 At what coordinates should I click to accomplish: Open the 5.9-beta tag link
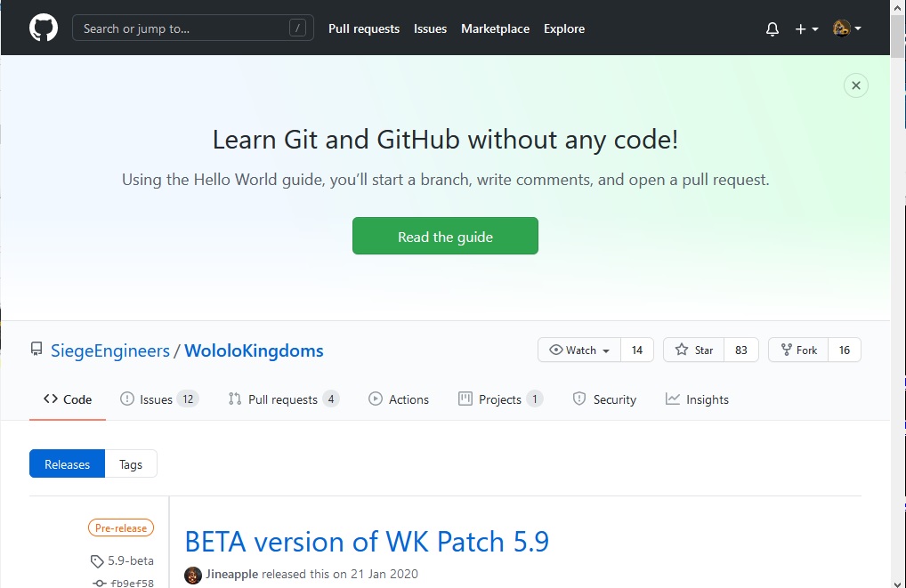click(123, 560)
